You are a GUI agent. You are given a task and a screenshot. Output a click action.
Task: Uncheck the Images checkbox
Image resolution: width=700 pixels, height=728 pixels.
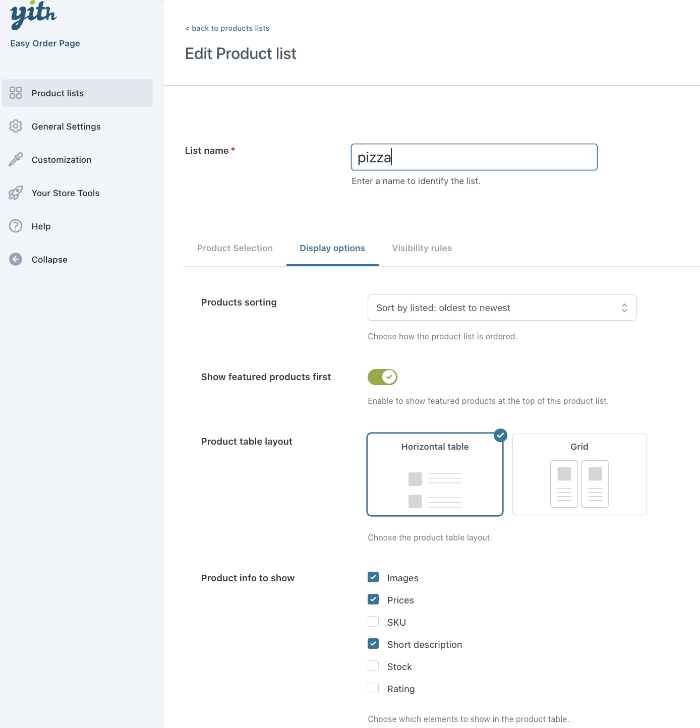tap(373, 577)
